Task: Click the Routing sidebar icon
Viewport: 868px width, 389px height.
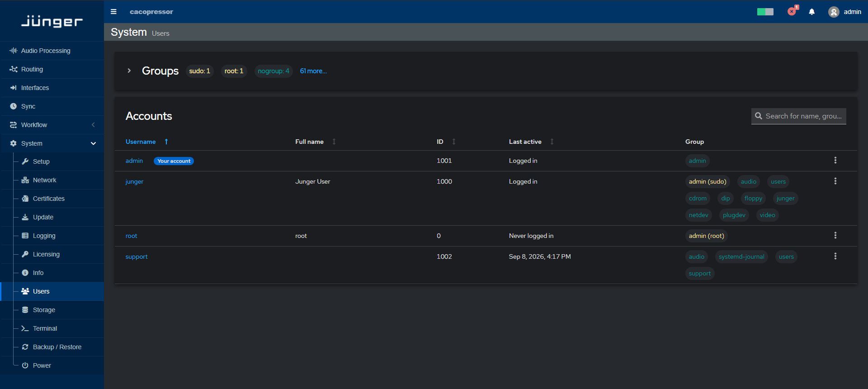Action: pyautogui.click(x=14, y=69)
